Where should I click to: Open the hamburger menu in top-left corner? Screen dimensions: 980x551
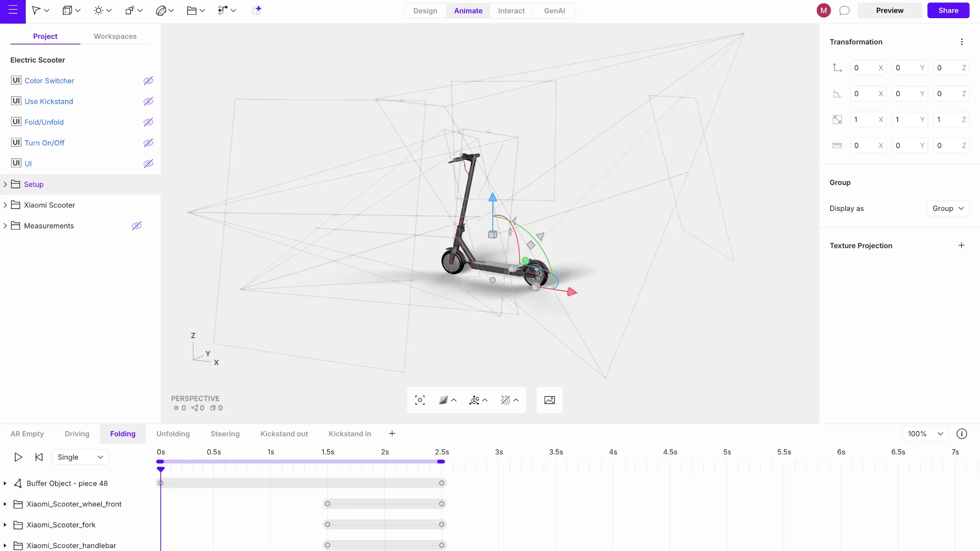13,11
